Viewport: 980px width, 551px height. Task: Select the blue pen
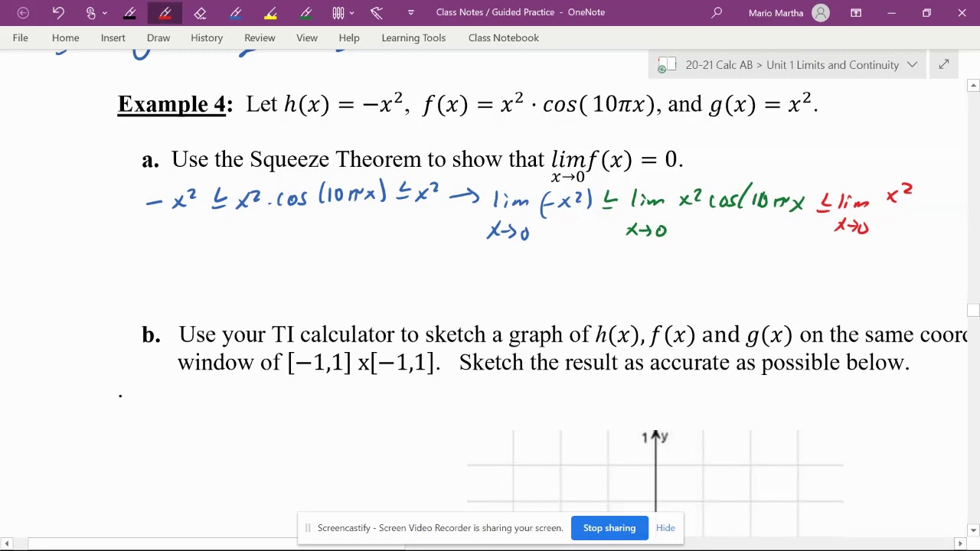point(235,13)
